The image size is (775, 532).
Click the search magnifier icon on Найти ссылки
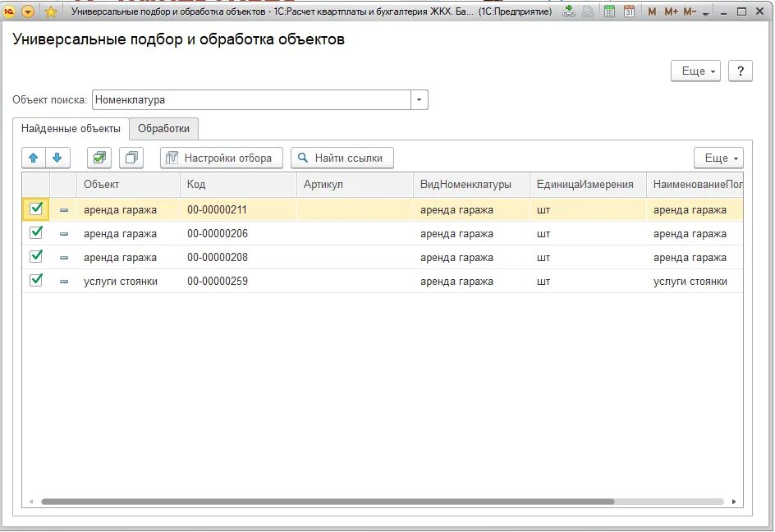(x=303, y=158)
